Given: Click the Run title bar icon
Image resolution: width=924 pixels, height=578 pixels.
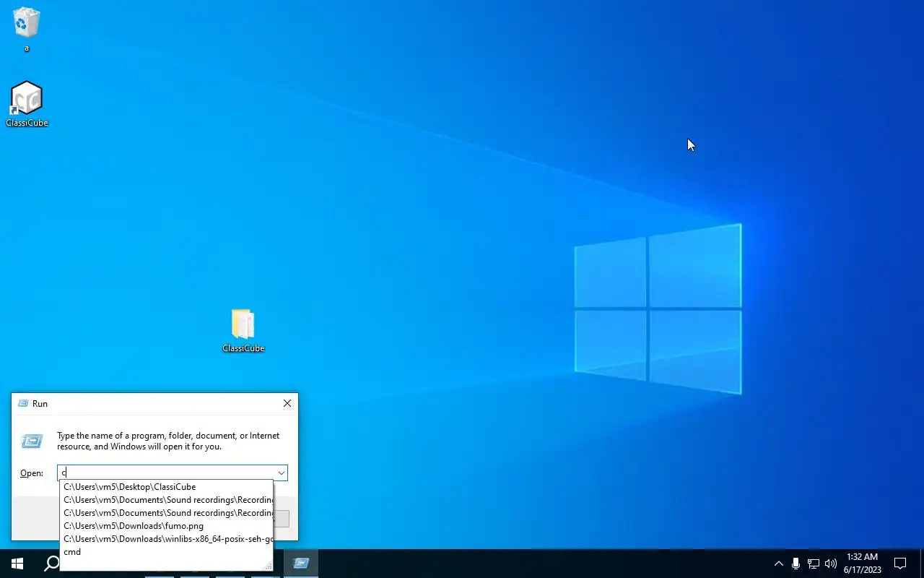Looking at the screenshot, I should click(23, 404).
